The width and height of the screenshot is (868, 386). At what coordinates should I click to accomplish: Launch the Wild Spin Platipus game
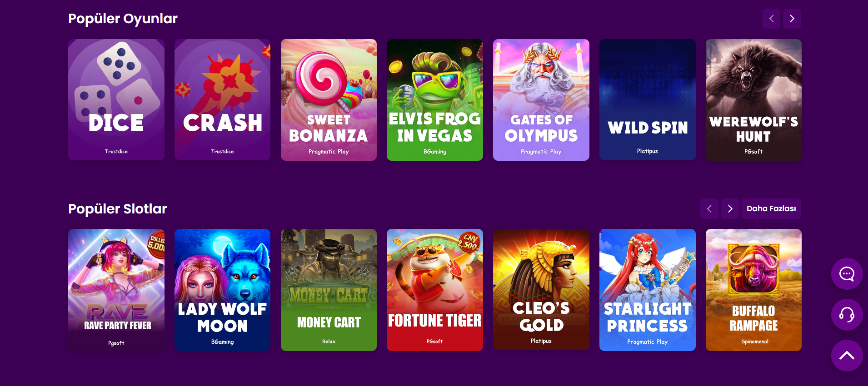[648, 99]
